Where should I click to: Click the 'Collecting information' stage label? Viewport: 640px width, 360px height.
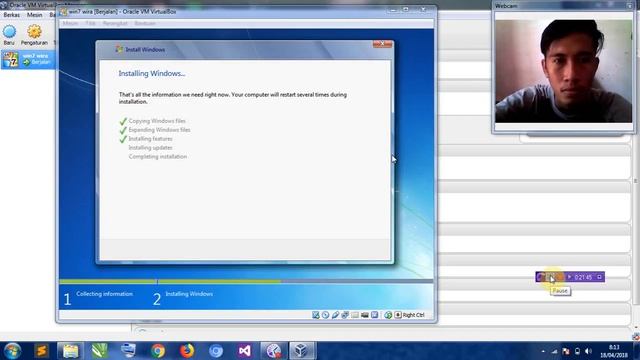[104, 294]
